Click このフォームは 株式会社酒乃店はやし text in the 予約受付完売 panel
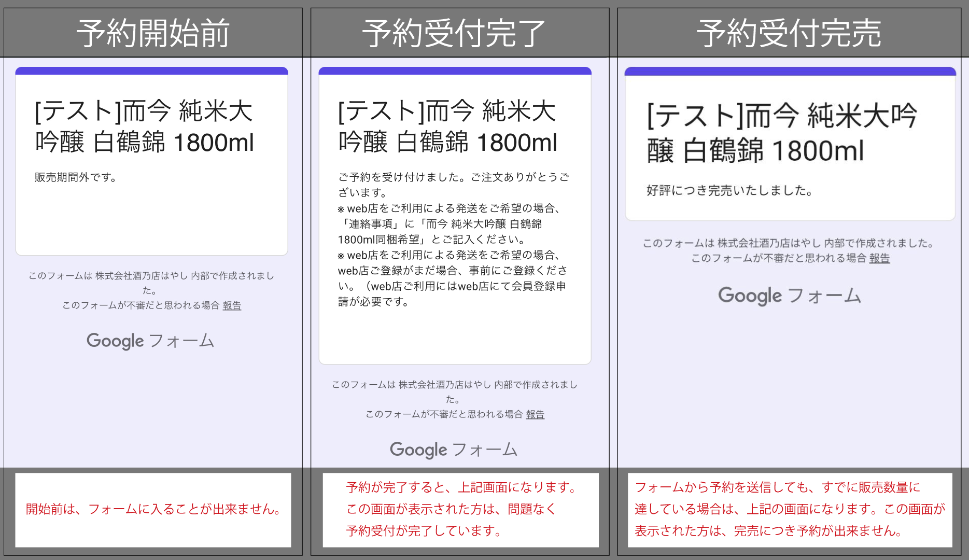Image resolution: width=969 pixels, height=560 pixels. (789, 243)
